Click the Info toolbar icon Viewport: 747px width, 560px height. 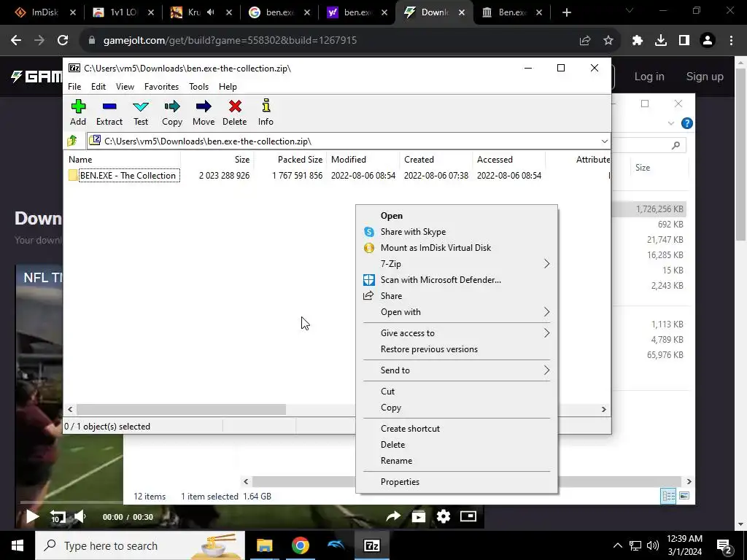(x=266, y=113)
